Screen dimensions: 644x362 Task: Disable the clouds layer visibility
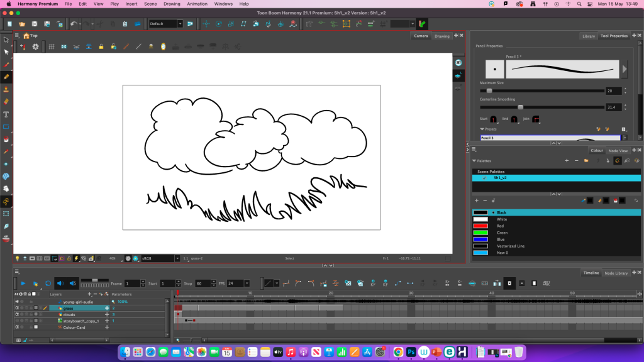(16, 314)
